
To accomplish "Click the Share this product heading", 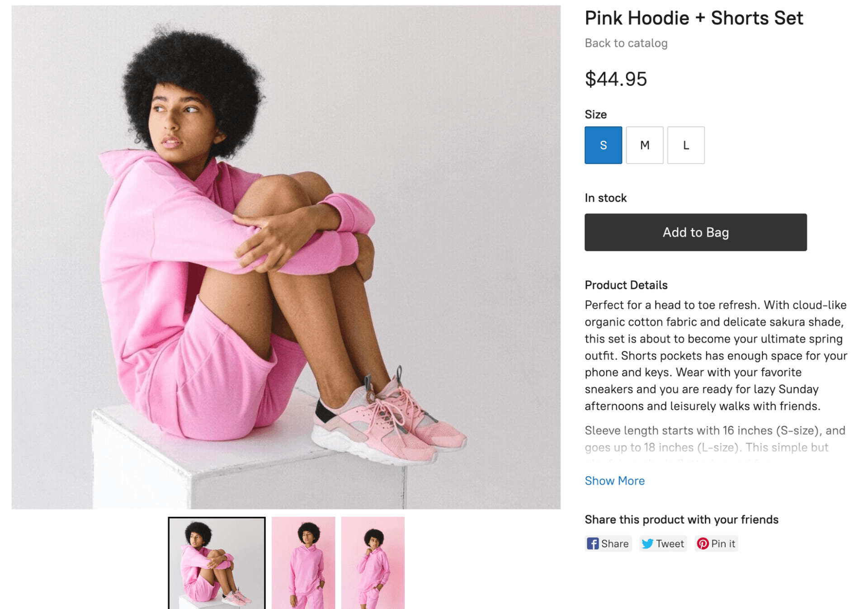I will point(681,519).
